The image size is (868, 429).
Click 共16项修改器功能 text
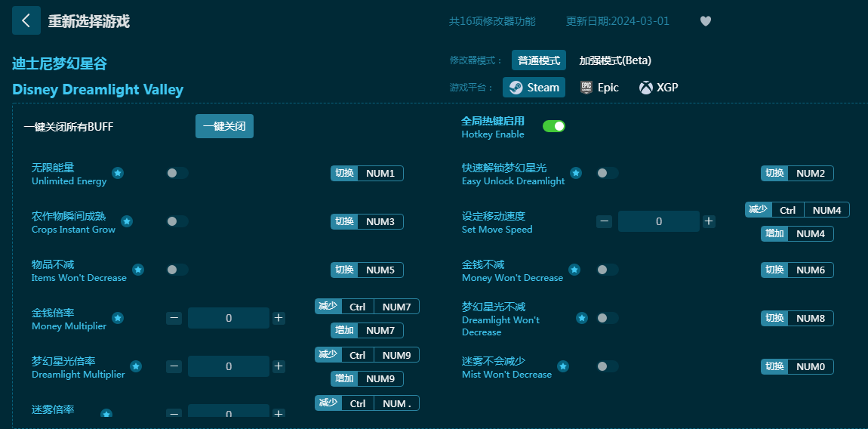point(492,21)
